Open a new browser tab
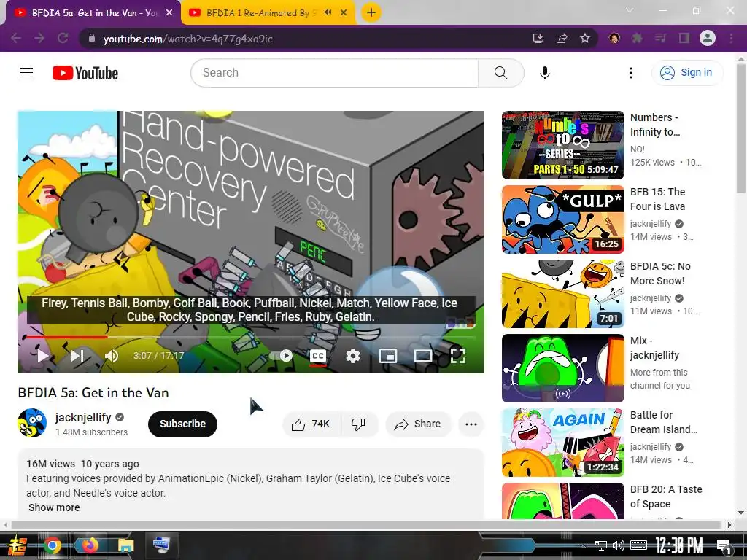The width and height of the screenshot is (747, 560). tap(371, 12)
